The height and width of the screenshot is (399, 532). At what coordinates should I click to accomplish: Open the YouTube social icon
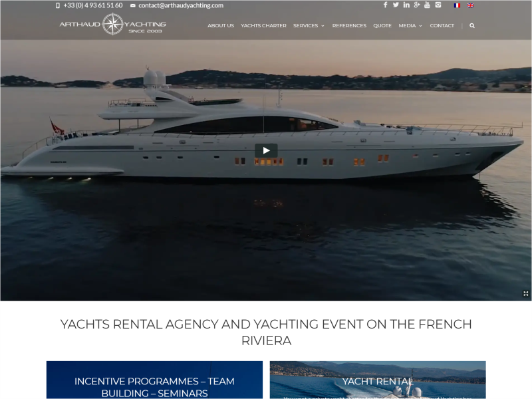coord(427,5)
